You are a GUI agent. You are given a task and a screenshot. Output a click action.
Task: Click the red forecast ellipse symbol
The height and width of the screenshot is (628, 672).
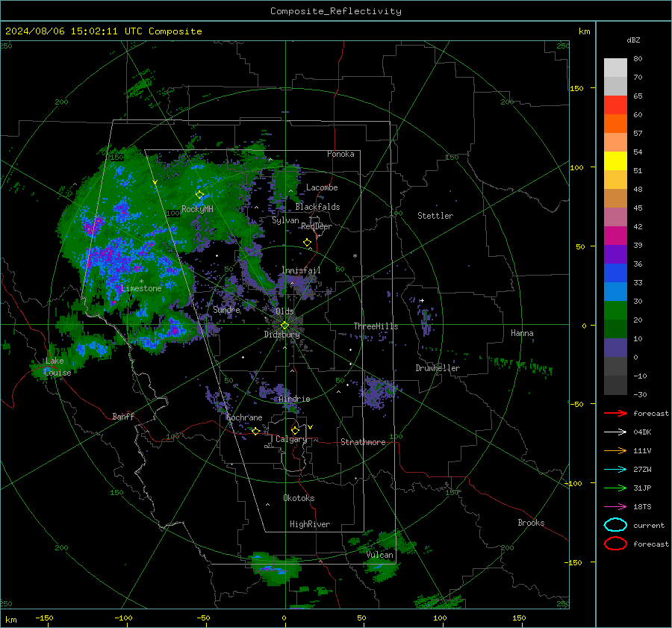615,544
